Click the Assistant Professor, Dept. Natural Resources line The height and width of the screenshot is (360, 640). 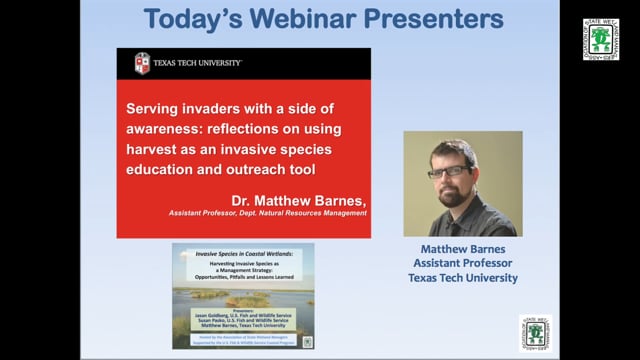(x=268, y=213)
